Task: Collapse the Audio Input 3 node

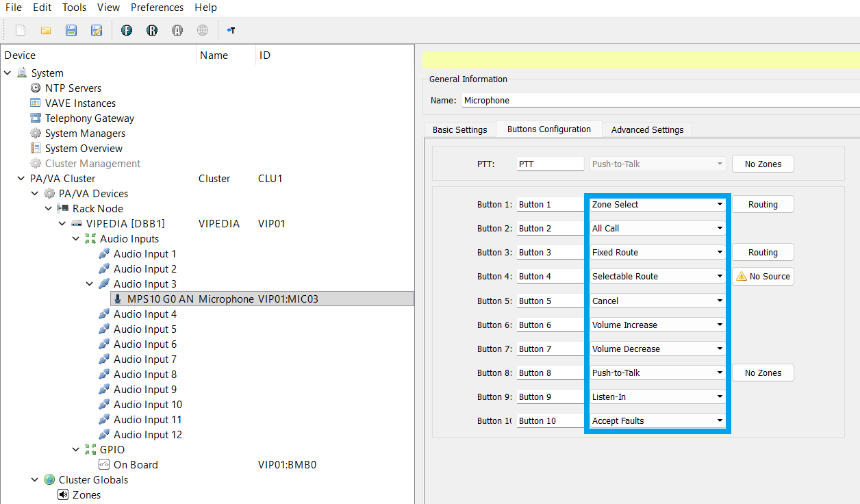Action: pos(90,284)
